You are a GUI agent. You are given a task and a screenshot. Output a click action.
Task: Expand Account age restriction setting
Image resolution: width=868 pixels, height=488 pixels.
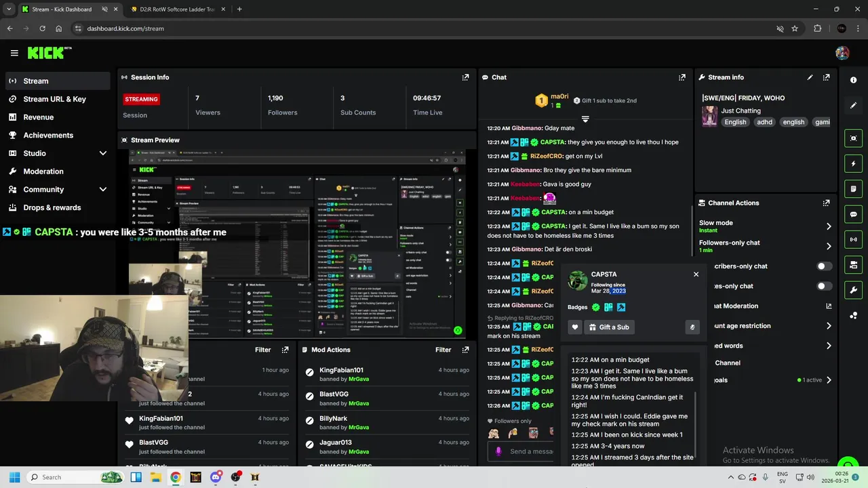pos(829,326)
